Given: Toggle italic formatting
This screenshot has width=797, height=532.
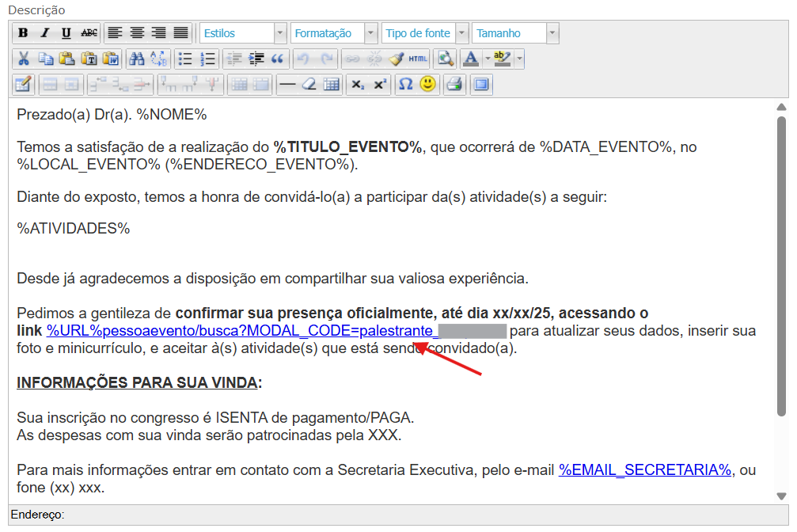Looking at the screenshot, I should click(45, 33).
